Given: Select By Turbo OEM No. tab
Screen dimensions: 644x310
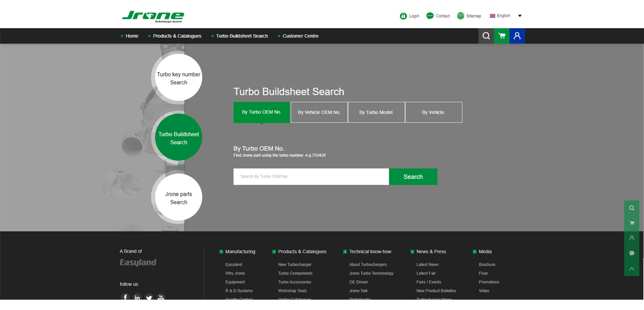Looking at the screenshot, I should click(262, 112).
